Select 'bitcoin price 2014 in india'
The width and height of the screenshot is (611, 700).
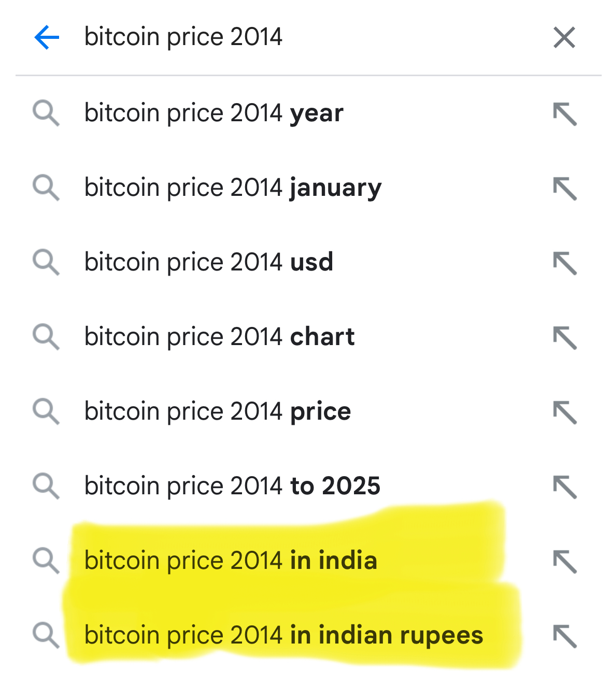231,561
